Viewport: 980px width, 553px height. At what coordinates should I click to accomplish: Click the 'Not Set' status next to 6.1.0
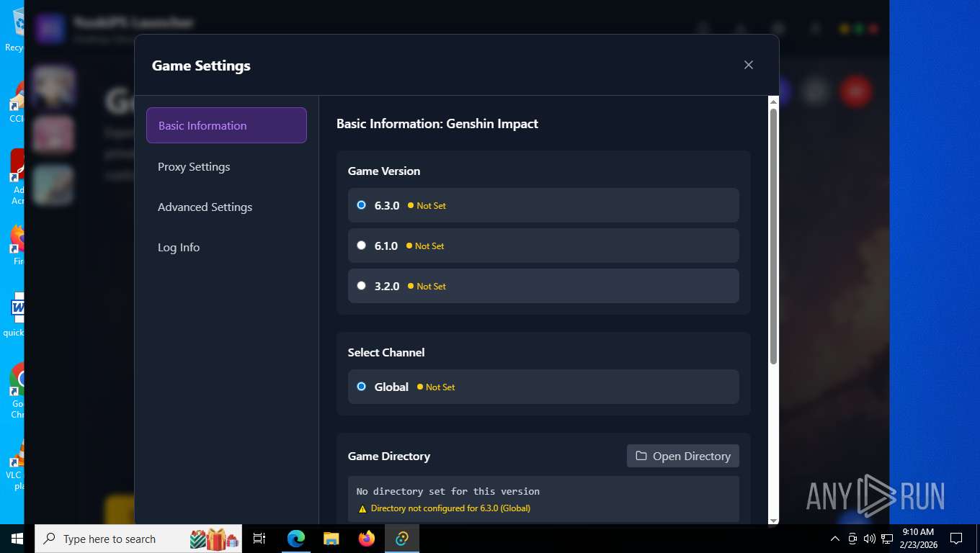pos(425,246)
